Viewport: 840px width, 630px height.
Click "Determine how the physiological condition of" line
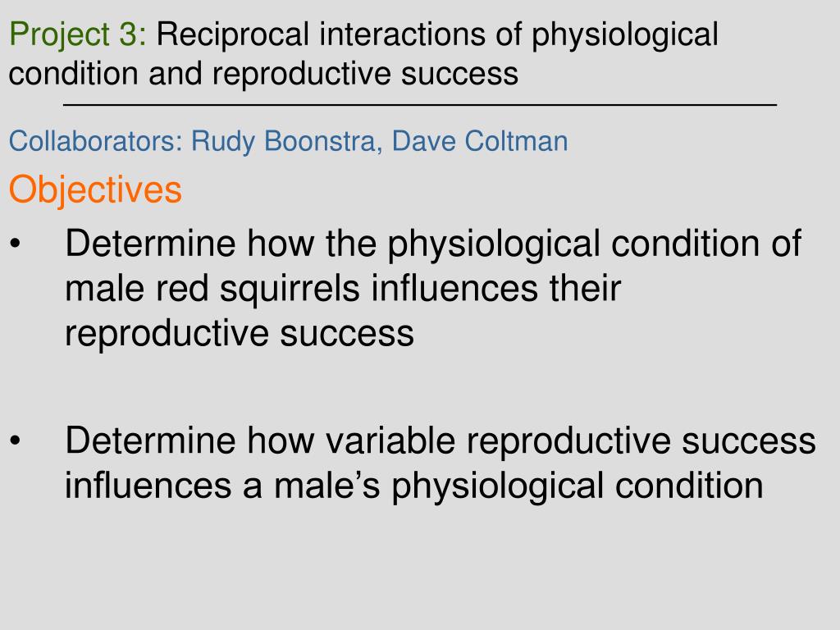pyautogui.click(x=433, y=244)
